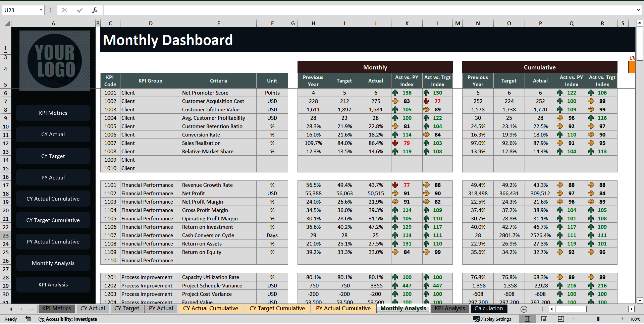This screenshot has width=644, height=324.
Task: Select the Calculation sheet tab
Action: click(x=489, y=308)
